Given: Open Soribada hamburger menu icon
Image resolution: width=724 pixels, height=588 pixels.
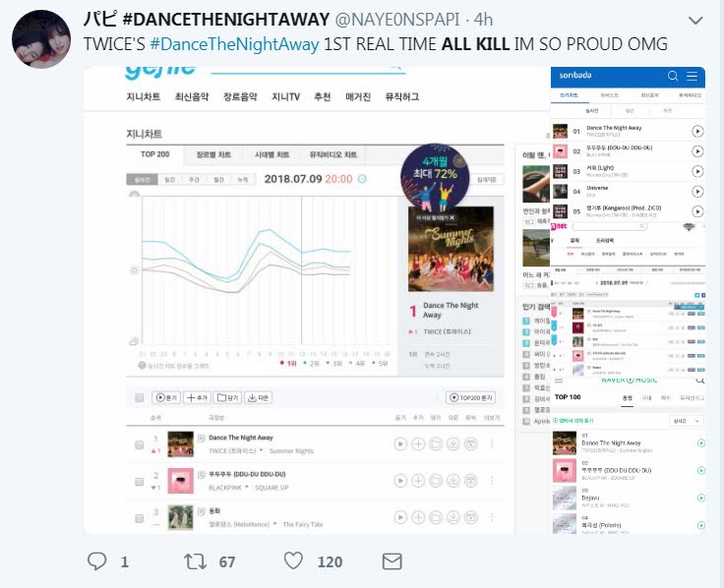Looking at the screenshot, I should click(692, 76).
